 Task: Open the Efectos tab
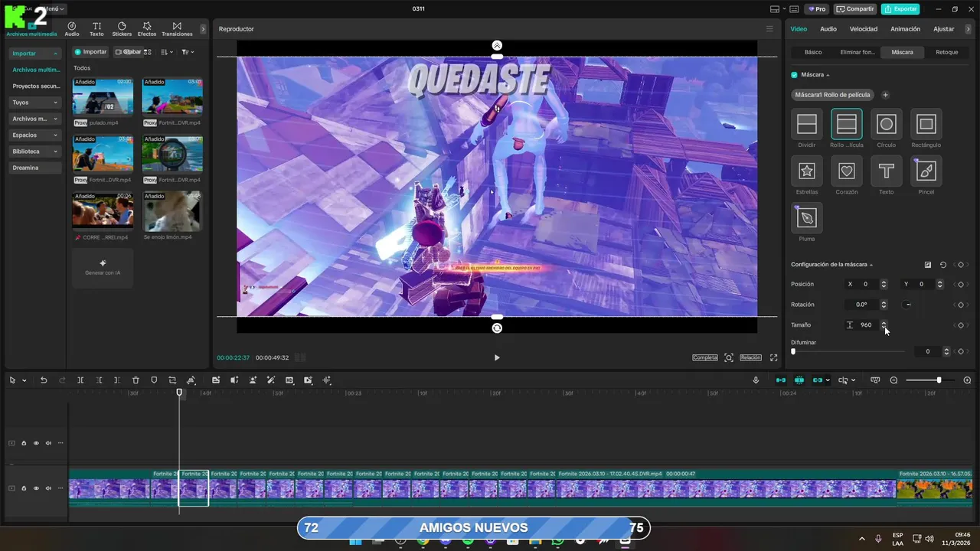[147, 29]
